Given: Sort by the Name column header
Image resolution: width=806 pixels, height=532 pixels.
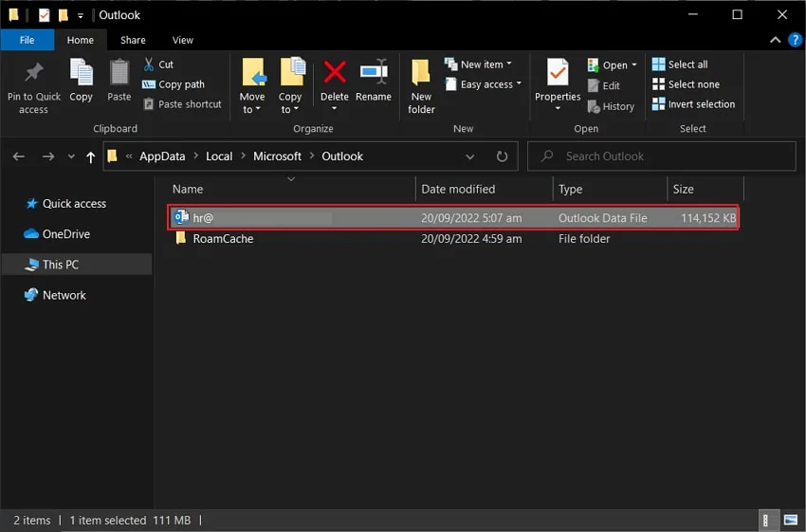Looking at the screenshot, I should [x=291, y=189].
